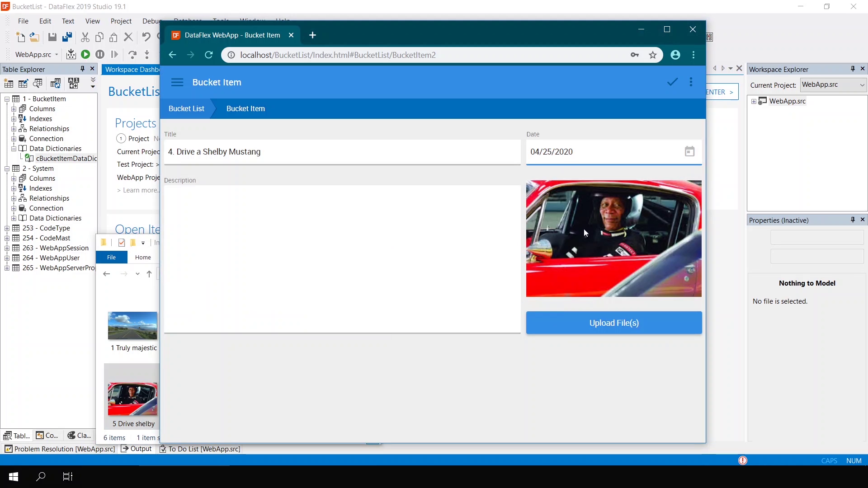Toggle pin on Workspace Explorer panel
Viewport: 868px width, 488px height.
[x=853, y=69]
